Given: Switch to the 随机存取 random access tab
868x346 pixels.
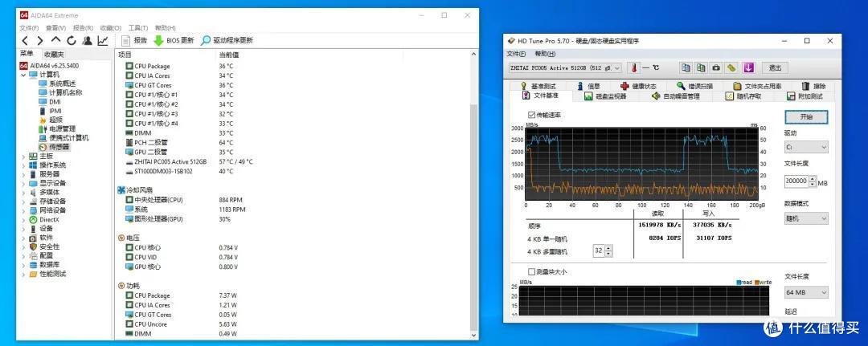Looking at the screenshot, I should [743, 96].
